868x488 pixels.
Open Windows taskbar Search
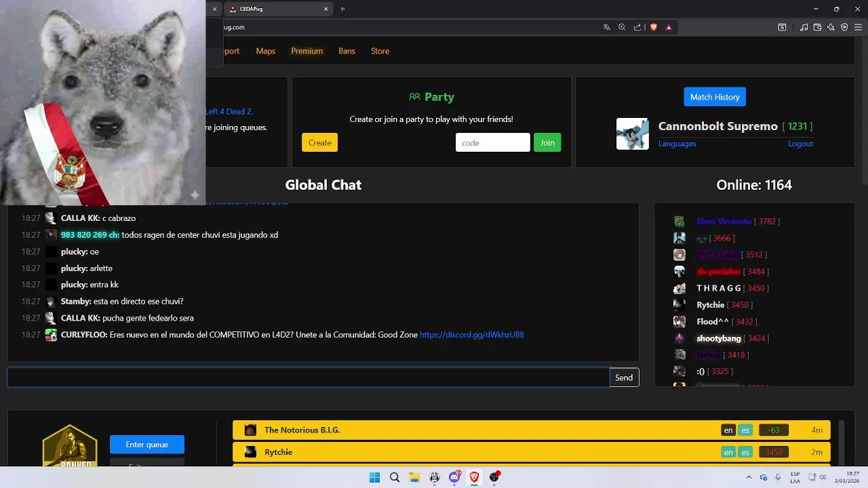395,477
